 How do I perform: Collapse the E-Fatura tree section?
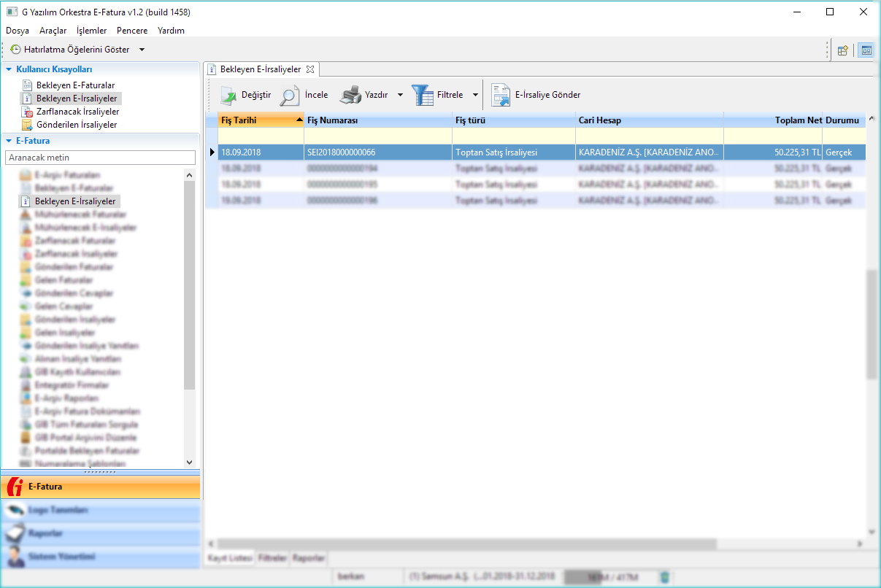pyautogui.click(x=9, y=140)
